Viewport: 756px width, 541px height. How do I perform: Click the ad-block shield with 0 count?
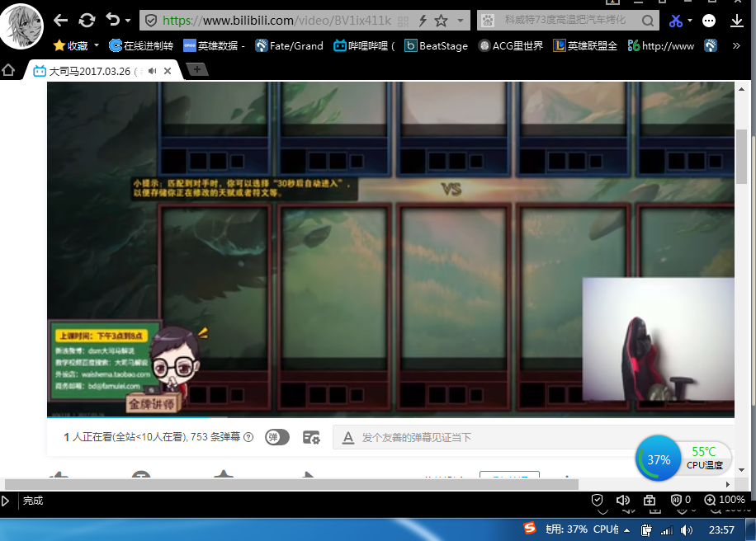[x=681, y=500]
